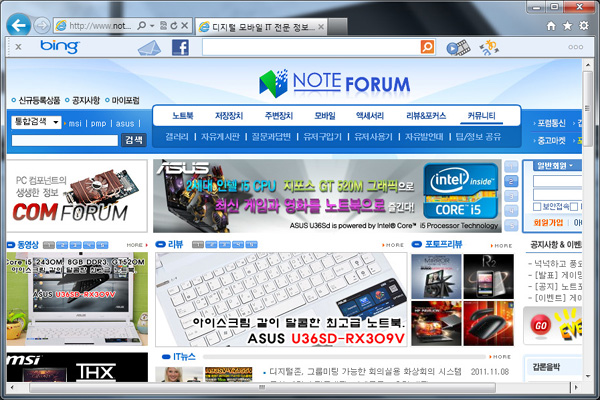Screen dimensions: 600x400
Task: Select the 커뮤니티 menu
Action: tap(481, 116)
